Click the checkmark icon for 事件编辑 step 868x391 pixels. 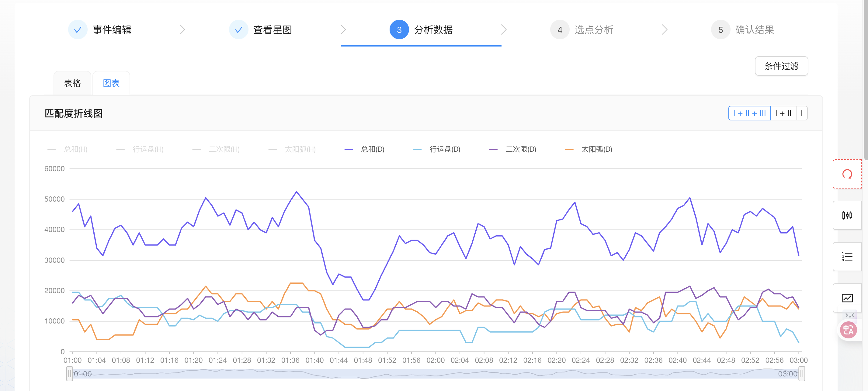click(78, 30)
